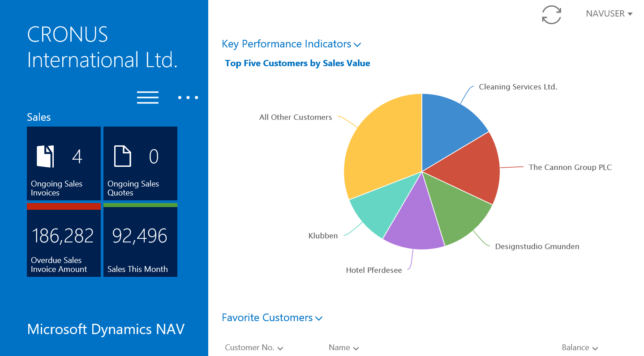
Task: Click the refresh circular arrows icon
Action: pos(551,14)
